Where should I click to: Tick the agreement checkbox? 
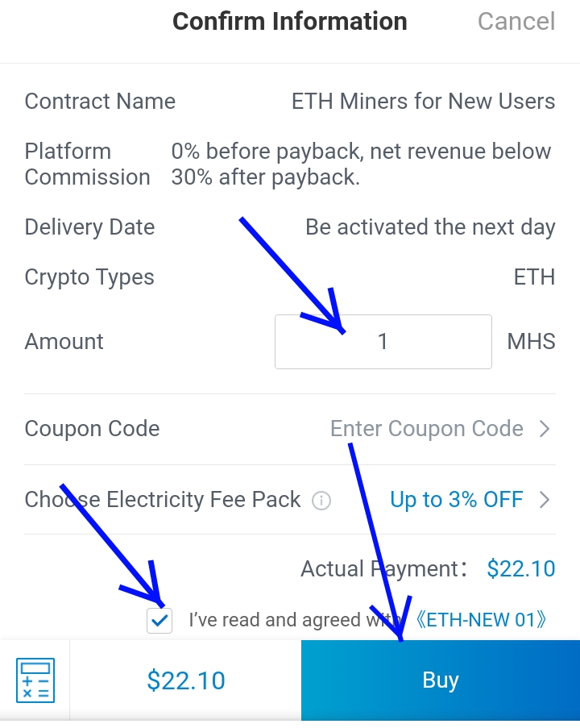tap(159, 620)
